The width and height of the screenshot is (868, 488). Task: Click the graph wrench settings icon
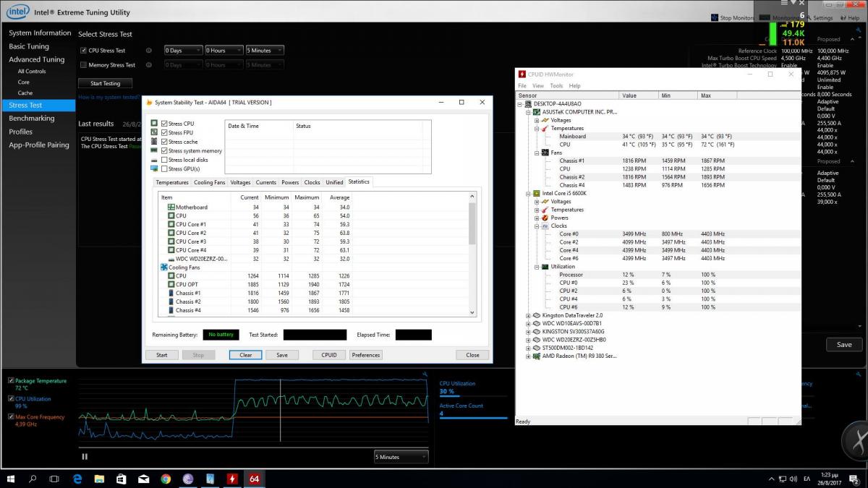point(425,374)
